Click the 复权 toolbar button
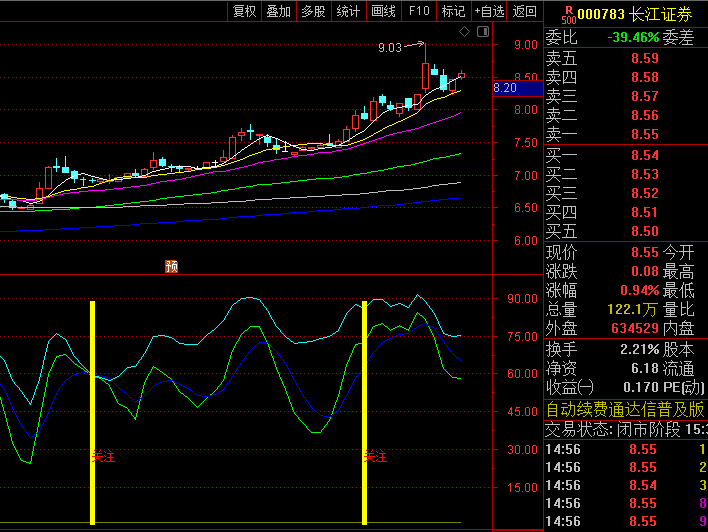 coord(244,11)
